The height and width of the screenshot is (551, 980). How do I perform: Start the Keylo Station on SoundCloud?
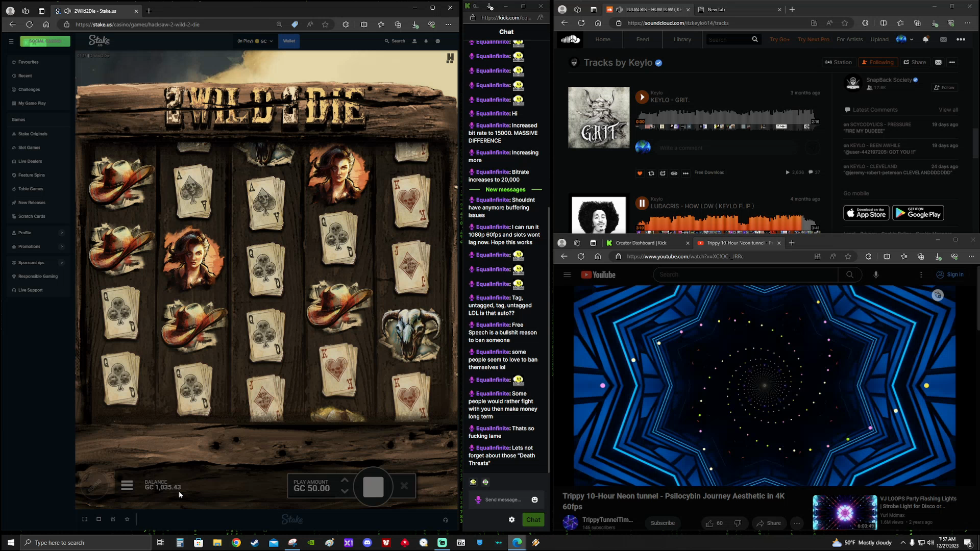[x=838, y=62]
